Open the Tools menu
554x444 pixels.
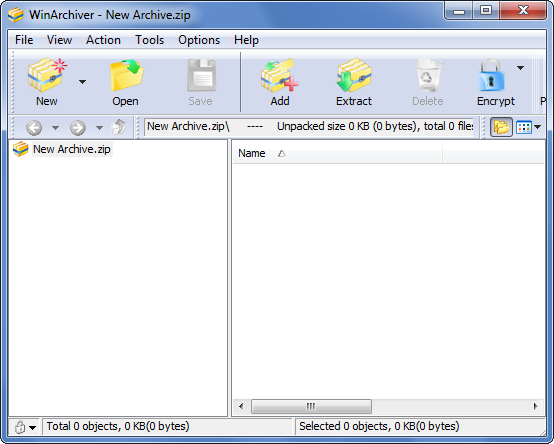[149, 40]
